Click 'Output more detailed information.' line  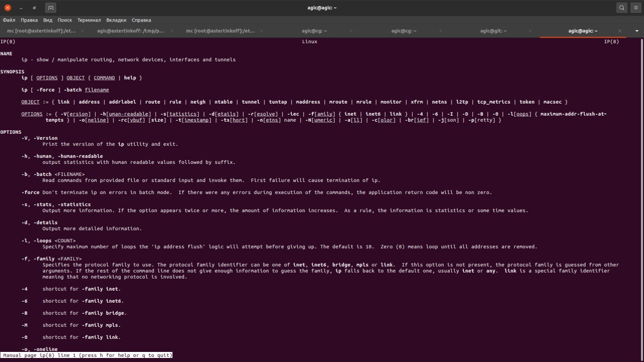(x=92, y=229)
